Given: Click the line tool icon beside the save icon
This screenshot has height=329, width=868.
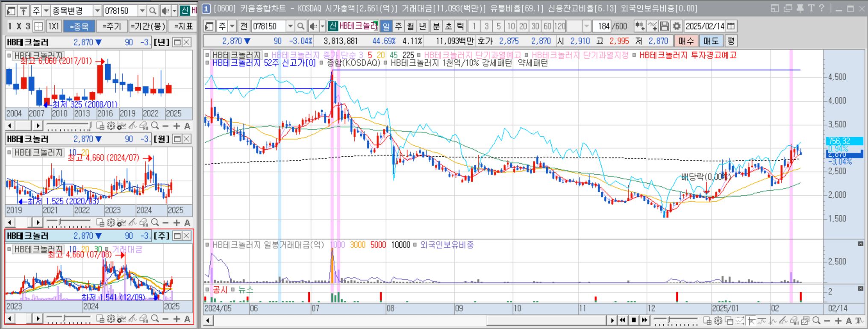Looking at the screenshot, I should (x=652, y=26).
